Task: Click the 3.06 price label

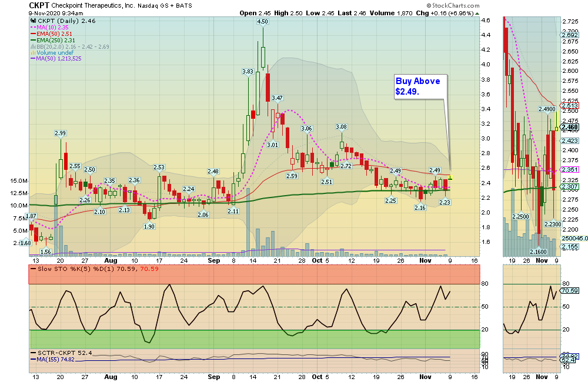Action: point(306,128)
